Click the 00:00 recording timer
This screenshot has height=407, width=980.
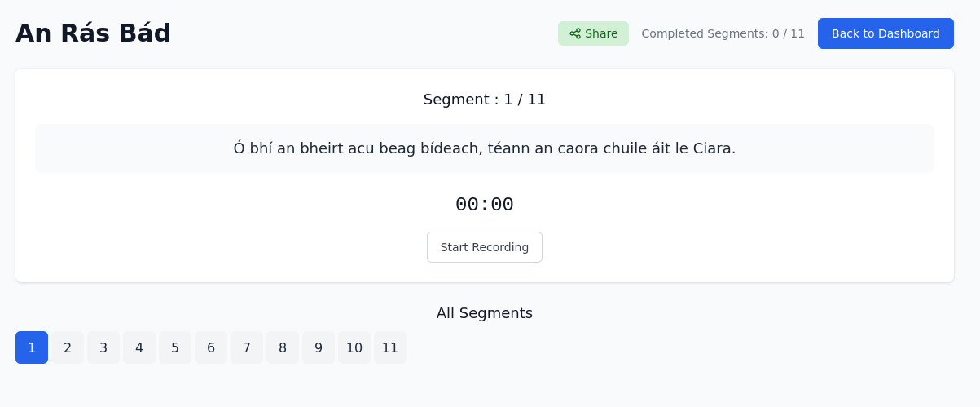click(485, 204)
